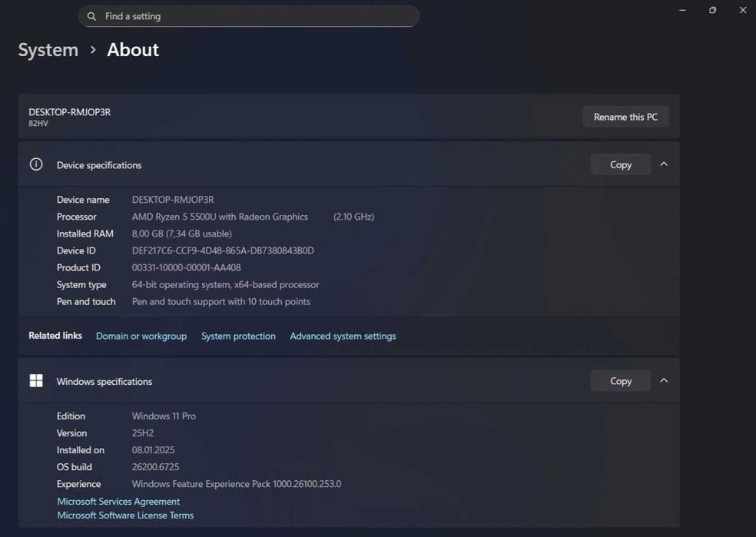This screenshot has width=756, height=537.
Task: Click the Edition label
Action: [71, 416]
